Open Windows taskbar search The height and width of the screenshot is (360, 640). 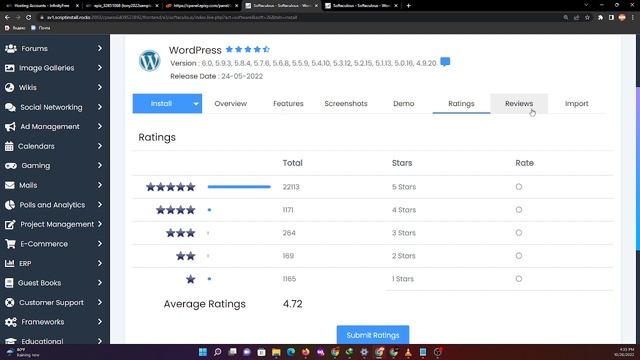pos(218,352)
